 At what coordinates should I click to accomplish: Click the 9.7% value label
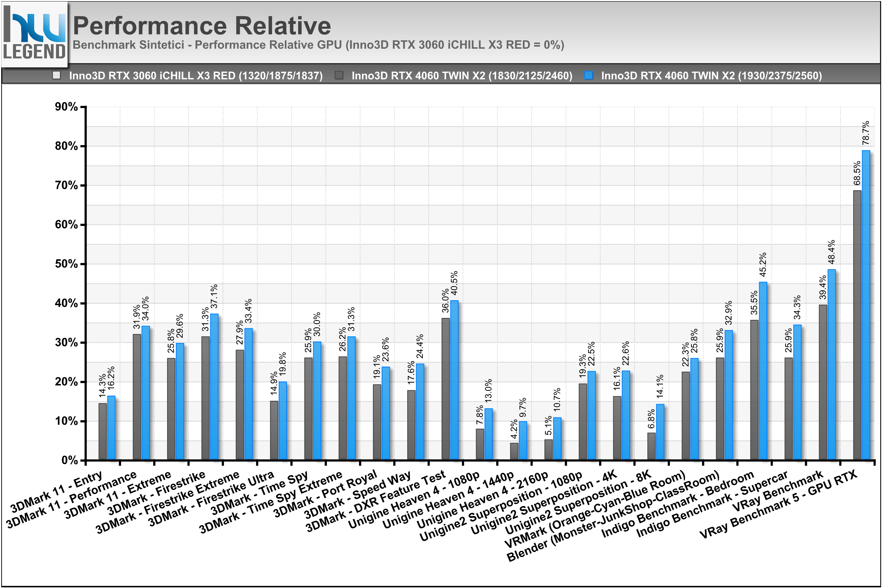(523, 407)
